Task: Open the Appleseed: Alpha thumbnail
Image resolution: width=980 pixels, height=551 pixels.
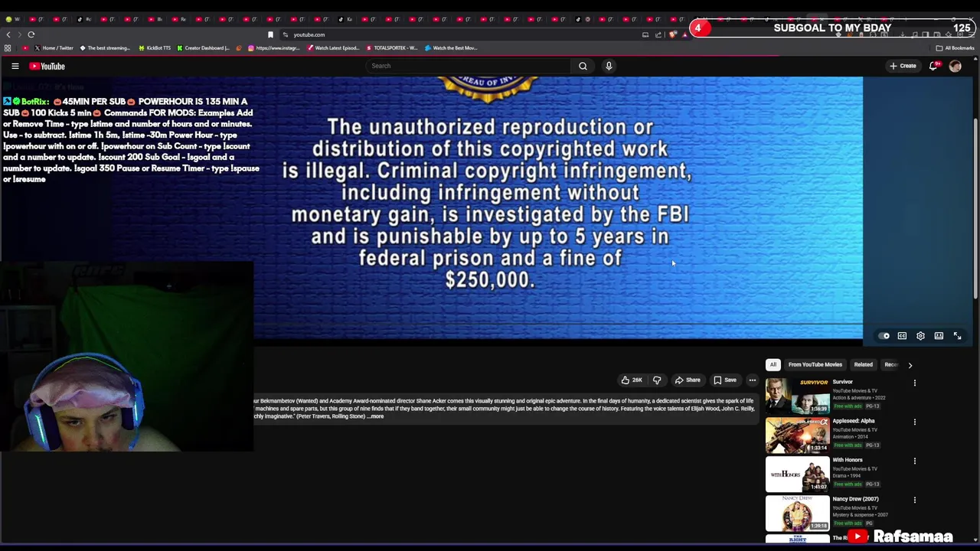Action: tap(797, 434)
